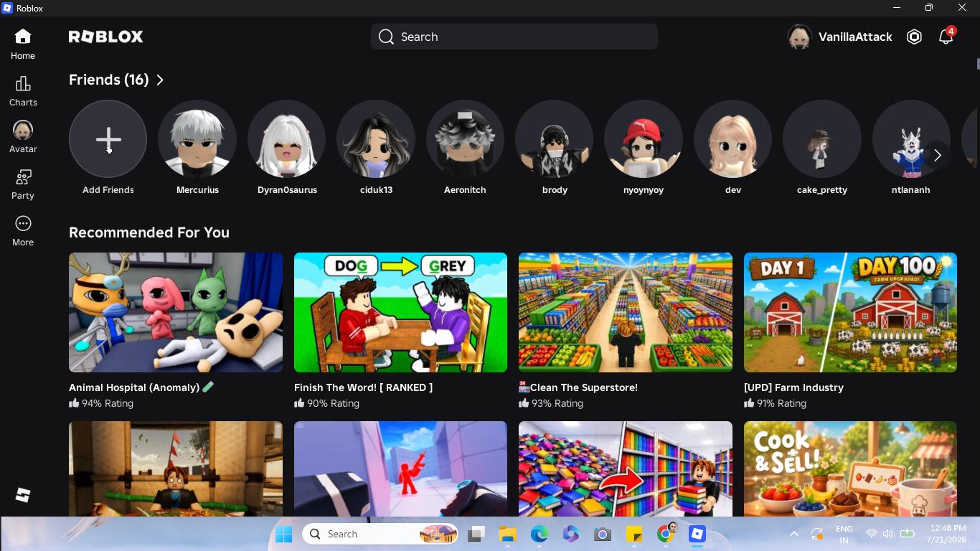Viewport: 980px width, 551px height.
Task: Click the Mercurius friend name
Action: coord(197,190)
